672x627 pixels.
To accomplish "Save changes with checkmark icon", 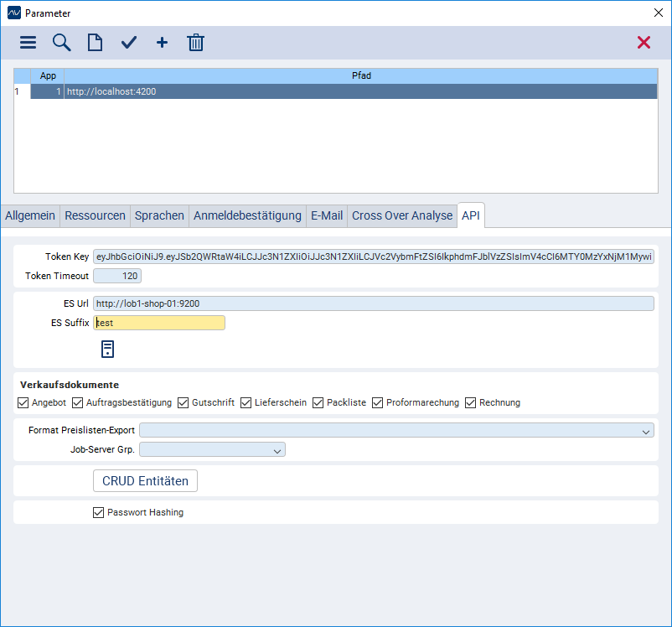I will click(x=128, y=43).
